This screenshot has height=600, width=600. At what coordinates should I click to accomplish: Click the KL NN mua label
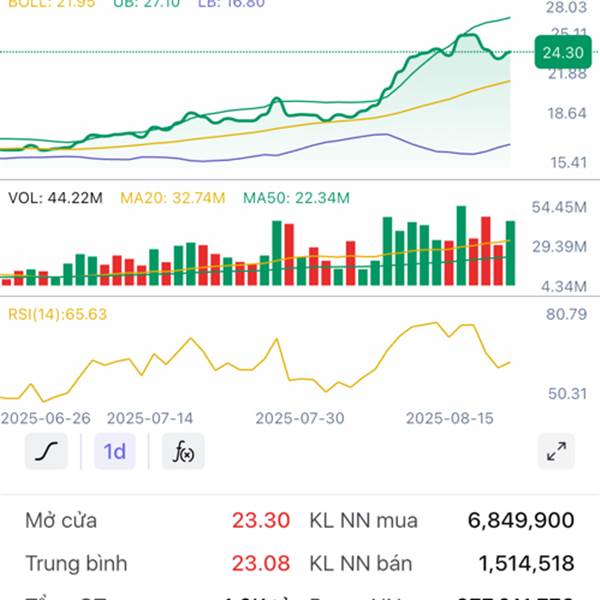(363, 520)
